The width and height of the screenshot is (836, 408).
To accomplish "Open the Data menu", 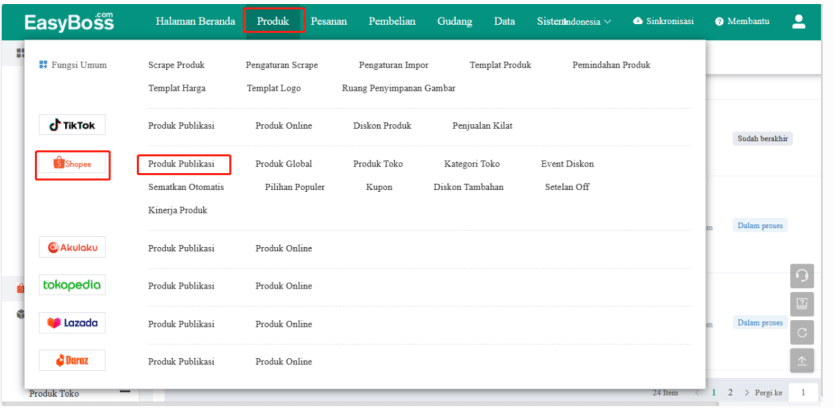I will [x=504, y=21].
